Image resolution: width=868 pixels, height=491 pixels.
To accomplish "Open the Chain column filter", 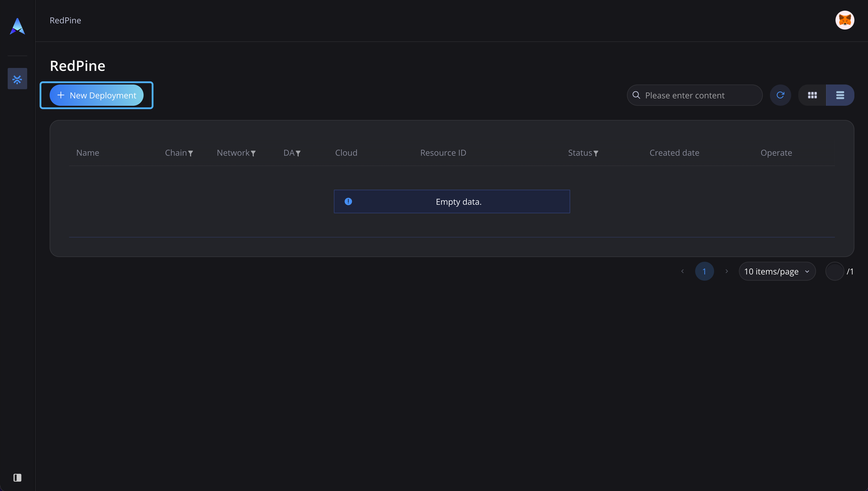I will [x=191, y=153].
